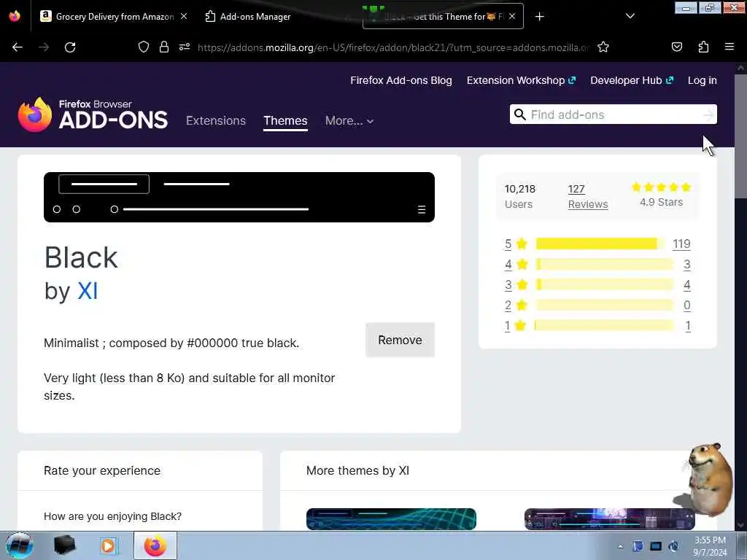Filter reviews by 3 star rating
The height and width of the screenshot is (560, 747).
point(516,285)
